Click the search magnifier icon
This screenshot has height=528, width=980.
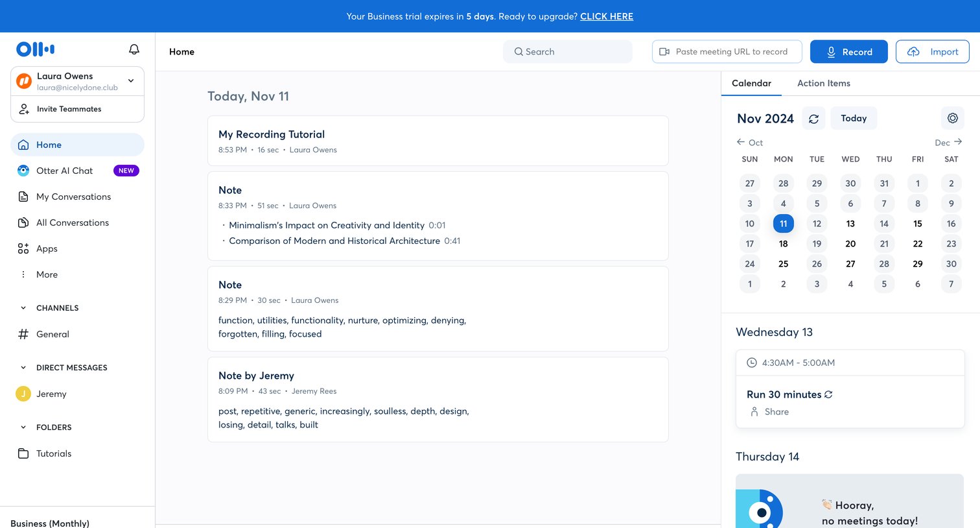(519, 52)
